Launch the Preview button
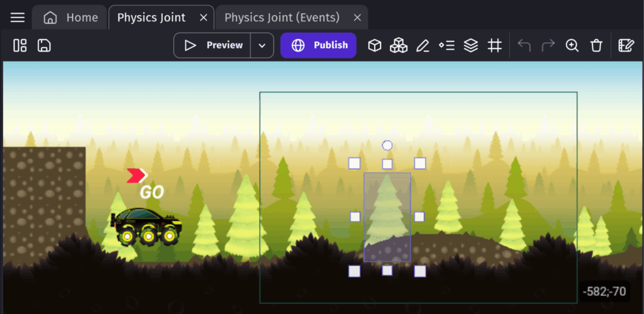 click(x=213, y=45)
